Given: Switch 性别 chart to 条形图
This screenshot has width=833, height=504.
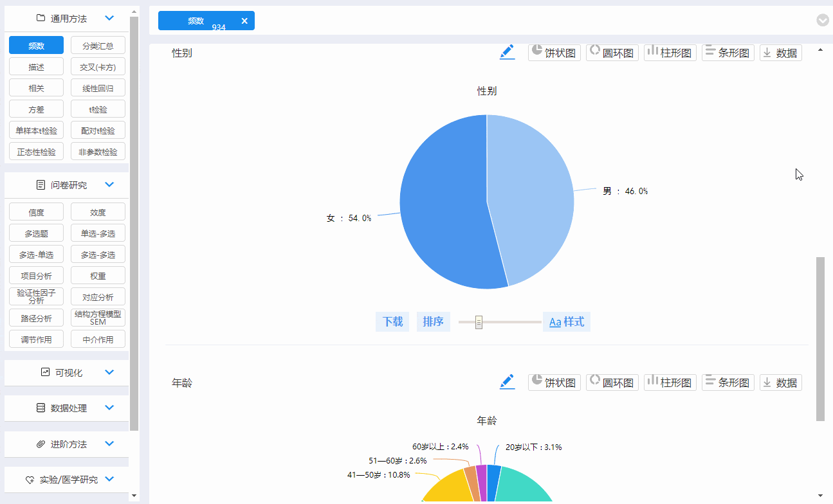Looking at the screenshot, I should (x=728, y=53).
